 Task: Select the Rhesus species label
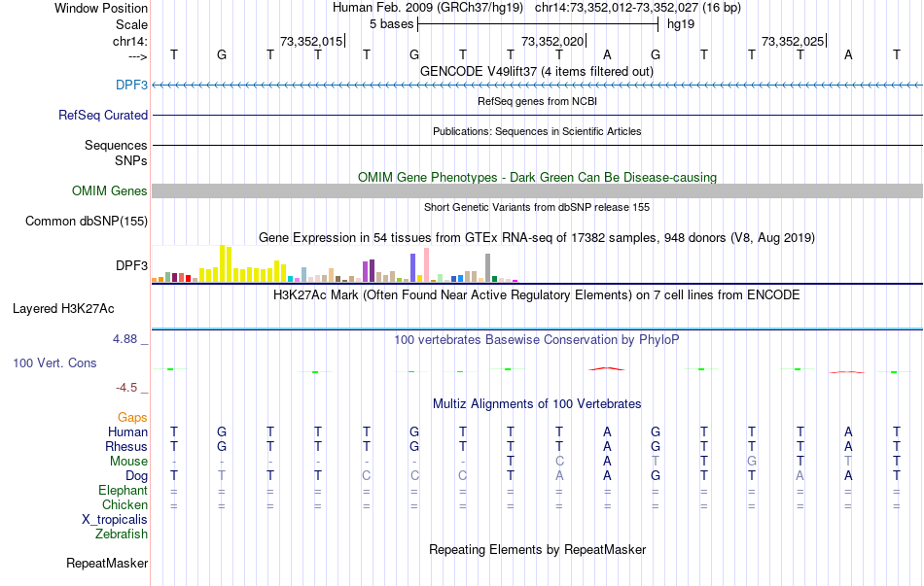coord(126,446)
